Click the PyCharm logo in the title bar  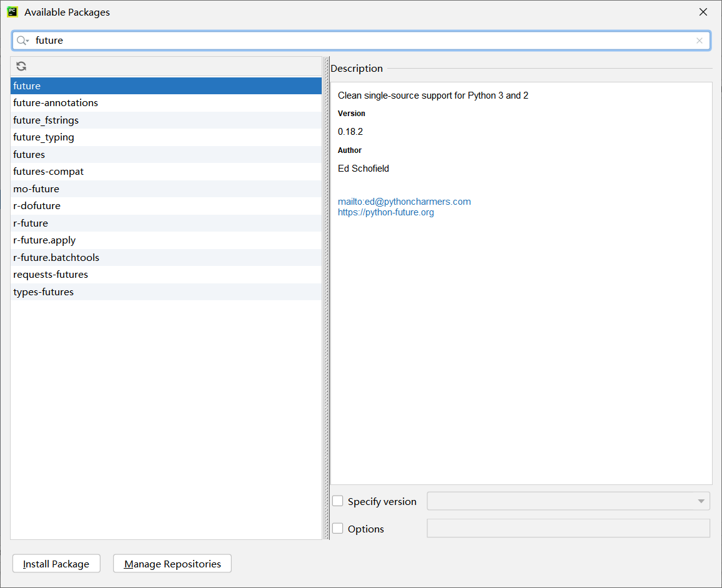pyautogui.click(x=12, y=12)
